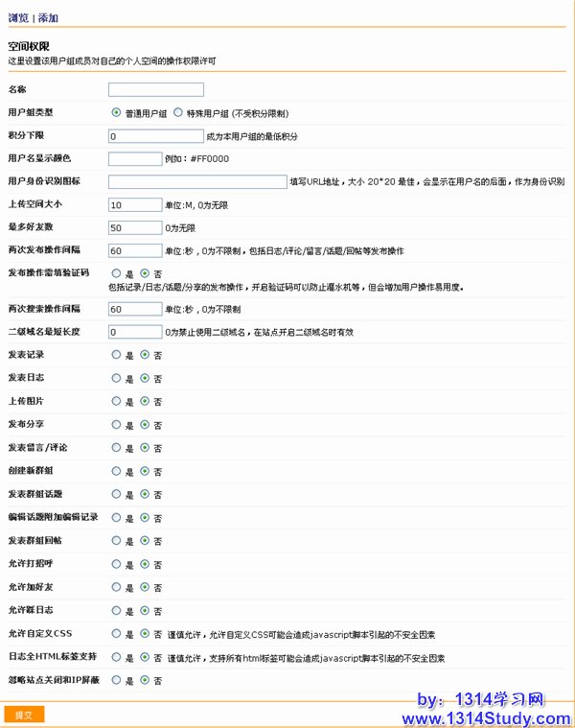Select 否 for 允许打招呼
This screenshot has height=728, width=575.
[145, 564]
